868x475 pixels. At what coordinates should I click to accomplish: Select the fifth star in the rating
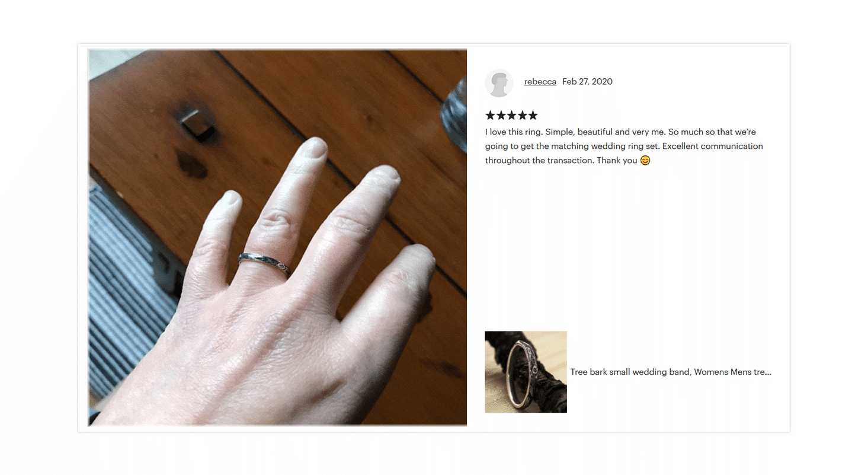pos(533,115)
